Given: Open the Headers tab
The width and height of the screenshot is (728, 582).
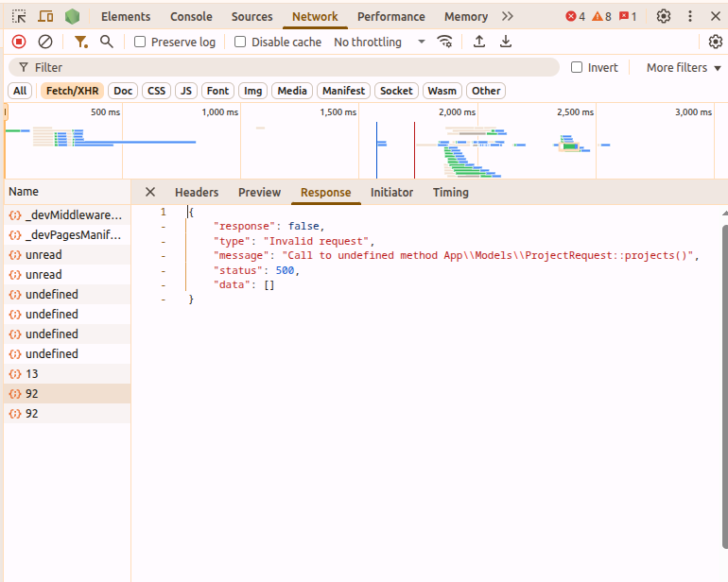Looking at the screenshot, I should [197, 192].
